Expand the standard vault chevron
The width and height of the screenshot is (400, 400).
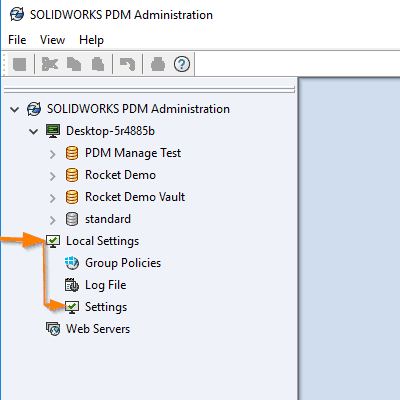[53, 220]
